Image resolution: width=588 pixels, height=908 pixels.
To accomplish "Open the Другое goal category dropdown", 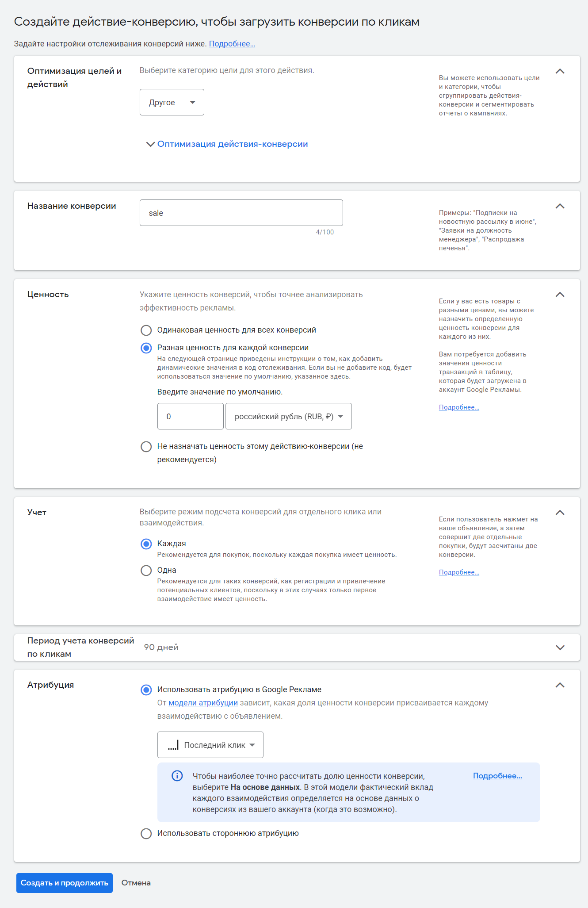I will point(172,102).
